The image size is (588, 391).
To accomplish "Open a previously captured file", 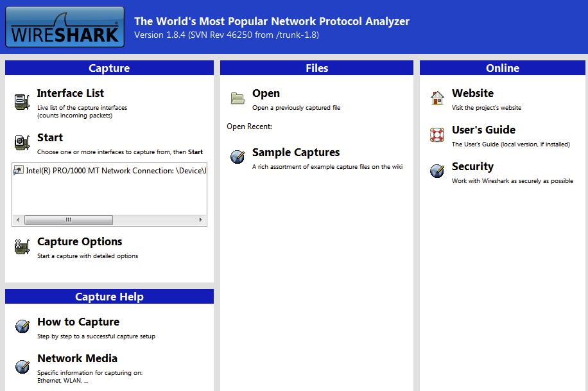I will 264,92.
